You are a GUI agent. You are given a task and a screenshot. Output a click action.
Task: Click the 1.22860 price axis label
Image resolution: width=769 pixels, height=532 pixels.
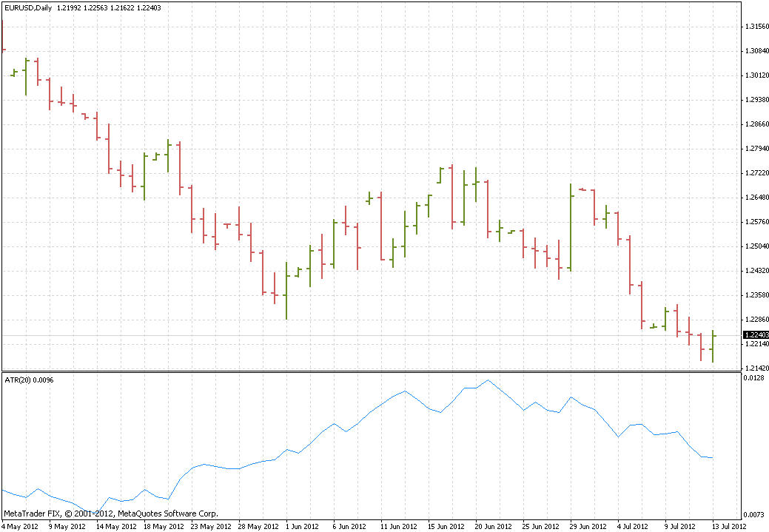pyautogui.click(x=756, y=320)
